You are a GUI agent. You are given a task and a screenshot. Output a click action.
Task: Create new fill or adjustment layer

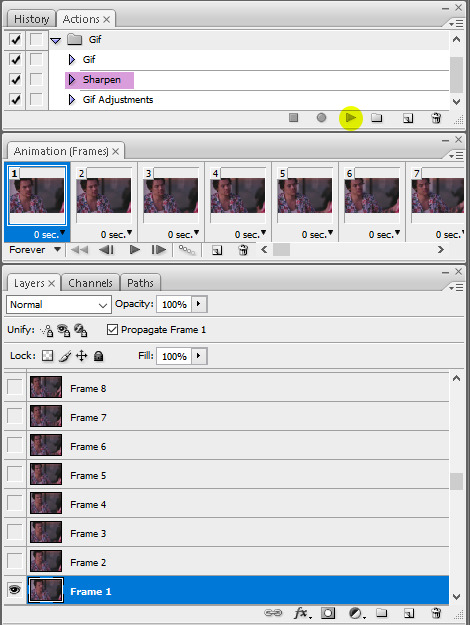(x=356, y=613)
